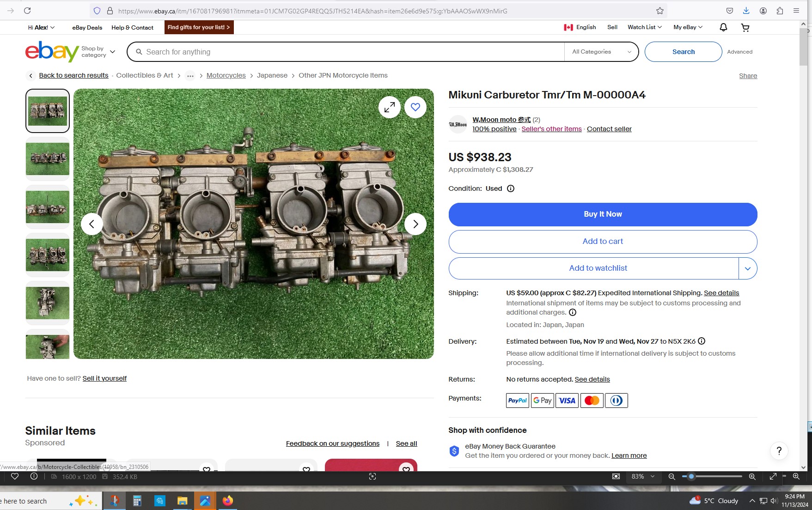Expand the image to full-screen view
This screenshot has height=510, width=812.
click(x=390, y=107)
